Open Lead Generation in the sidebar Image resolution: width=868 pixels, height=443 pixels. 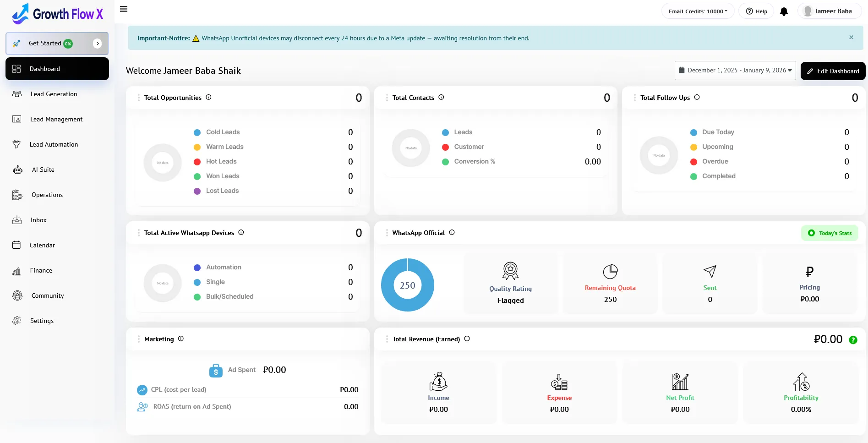click(54, 94)
